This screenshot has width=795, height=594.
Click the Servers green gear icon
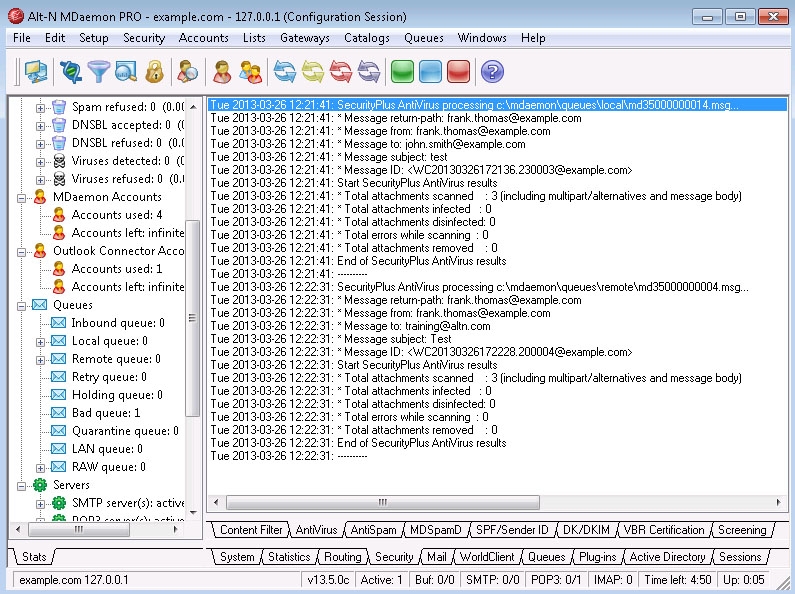[40, 485]
